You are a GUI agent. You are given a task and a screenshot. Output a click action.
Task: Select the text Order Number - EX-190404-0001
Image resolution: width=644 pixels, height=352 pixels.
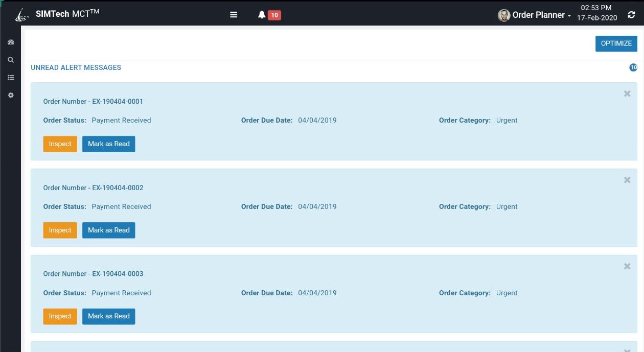pos(93,101)
